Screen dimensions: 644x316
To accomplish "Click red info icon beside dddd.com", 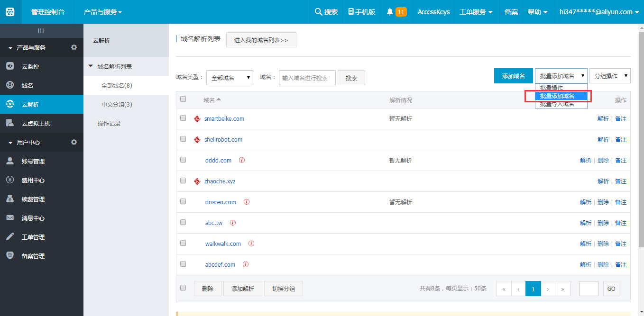I will point(242,160).
